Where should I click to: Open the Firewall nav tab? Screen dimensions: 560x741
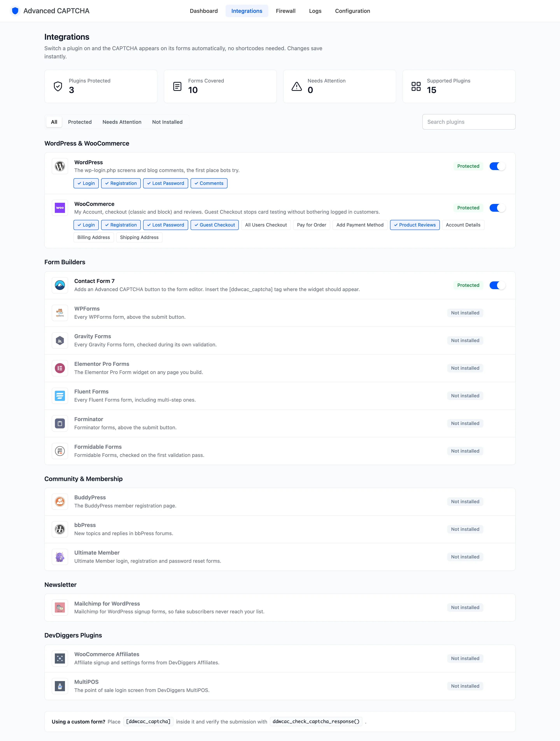point(285,11)
